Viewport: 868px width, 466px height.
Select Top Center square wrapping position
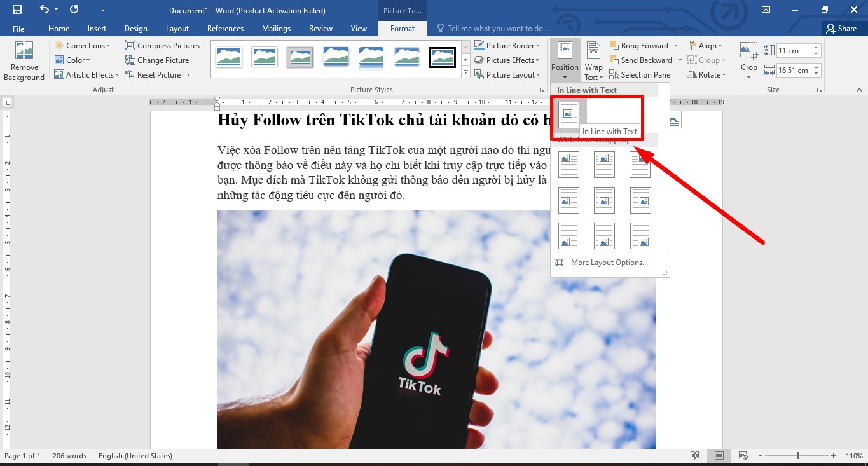[604, 164]
